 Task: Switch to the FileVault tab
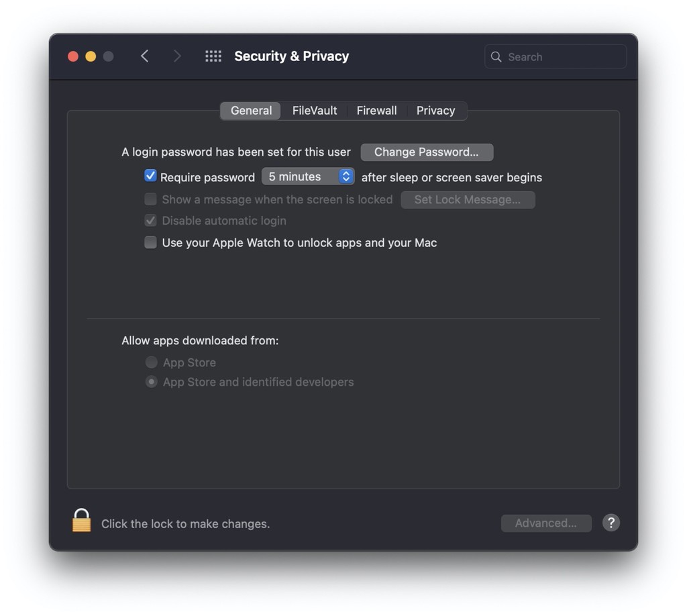point(315,111)
